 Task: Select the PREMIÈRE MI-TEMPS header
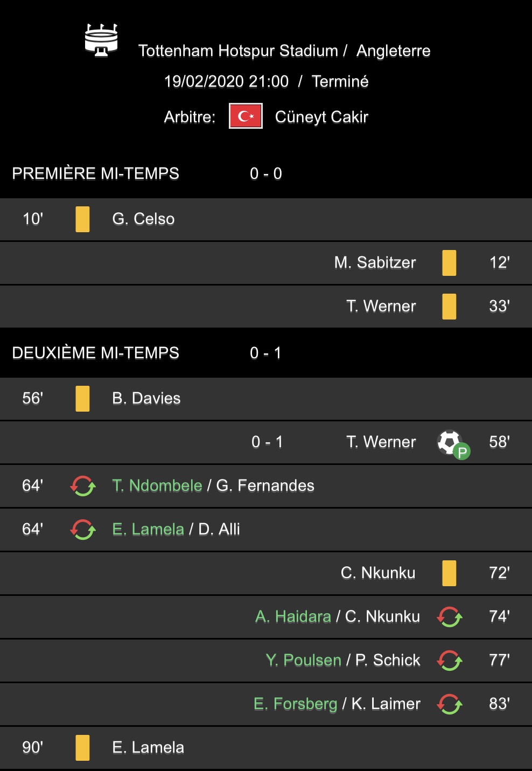coord(95,173)
